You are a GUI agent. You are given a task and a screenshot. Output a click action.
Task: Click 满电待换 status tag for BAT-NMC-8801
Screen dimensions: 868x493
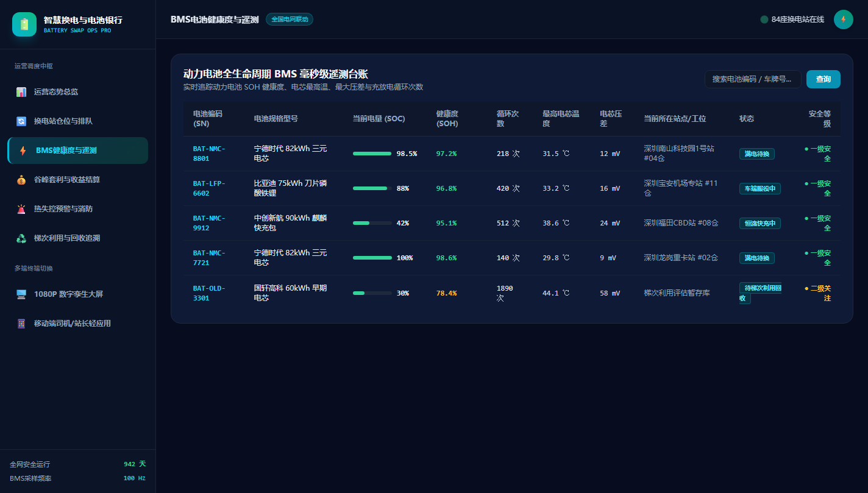[x=757, y=154]
